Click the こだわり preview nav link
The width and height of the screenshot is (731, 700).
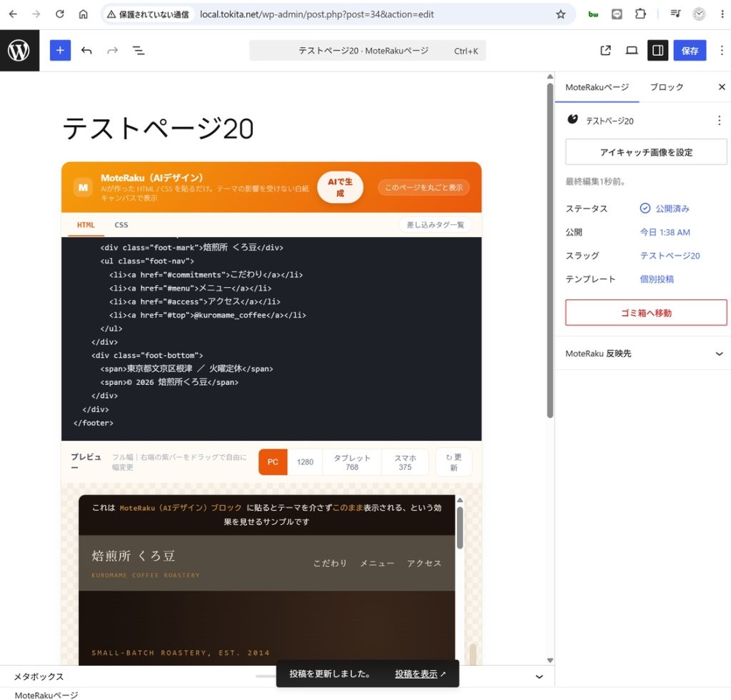pos(330,564)
